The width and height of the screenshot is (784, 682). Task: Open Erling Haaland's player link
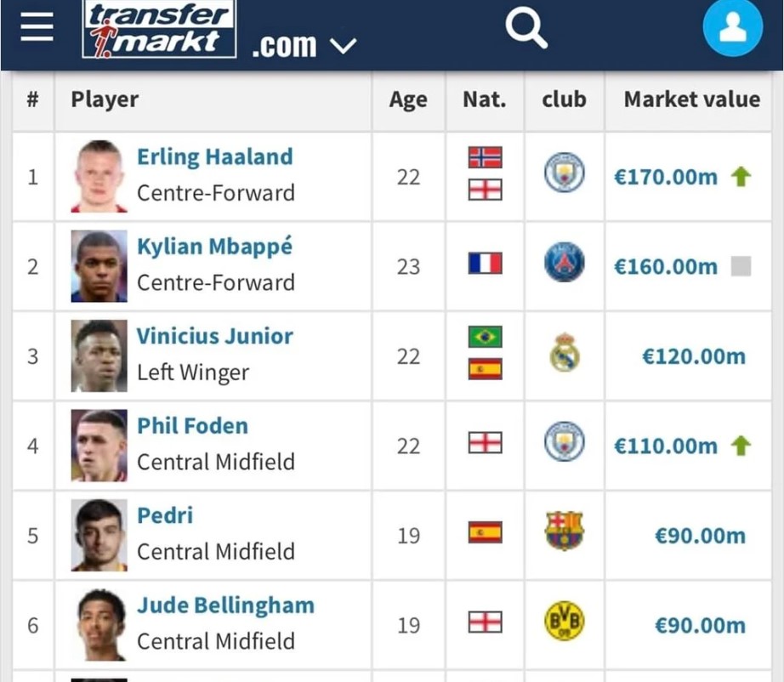click(215, 157)
